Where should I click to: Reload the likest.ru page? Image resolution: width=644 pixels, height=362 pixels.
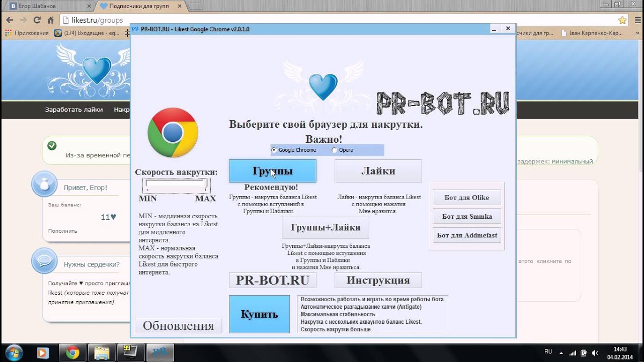[x=37, y=20]
